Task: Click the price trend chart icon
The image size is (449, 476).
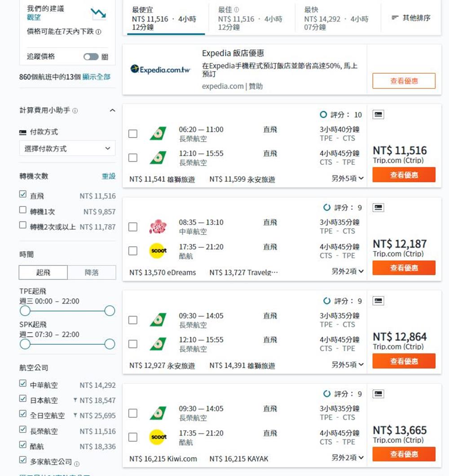Action: click(x=98, y=13)
